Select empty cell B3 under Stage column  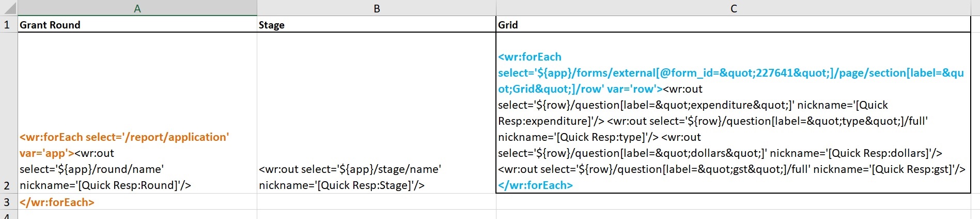click(377, 202)
